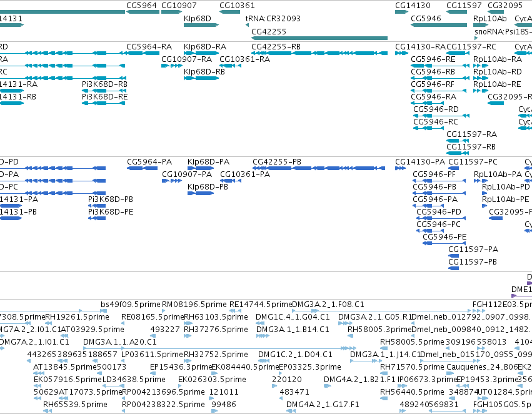The width and height of the screenshot is (532, 414).
Task: Open the Klp68D gene feature
Action: click(x=201, y=25)
